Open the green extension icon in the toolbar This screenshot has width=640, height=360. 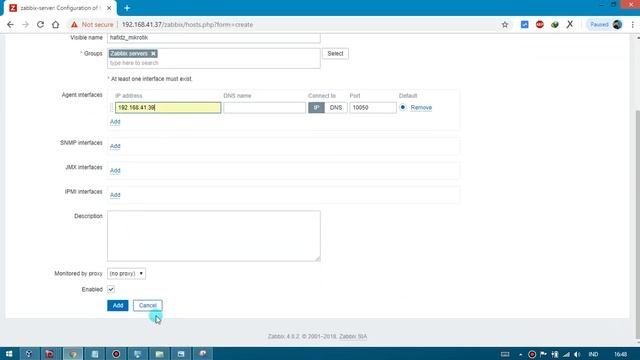pos(555,24)
